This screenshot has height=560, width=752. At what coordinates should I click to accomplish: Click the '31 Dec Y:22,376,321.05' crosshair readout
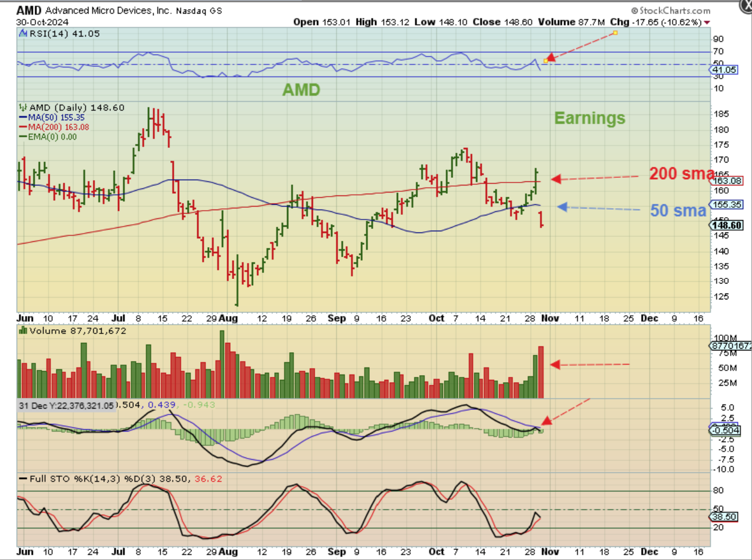66,406
